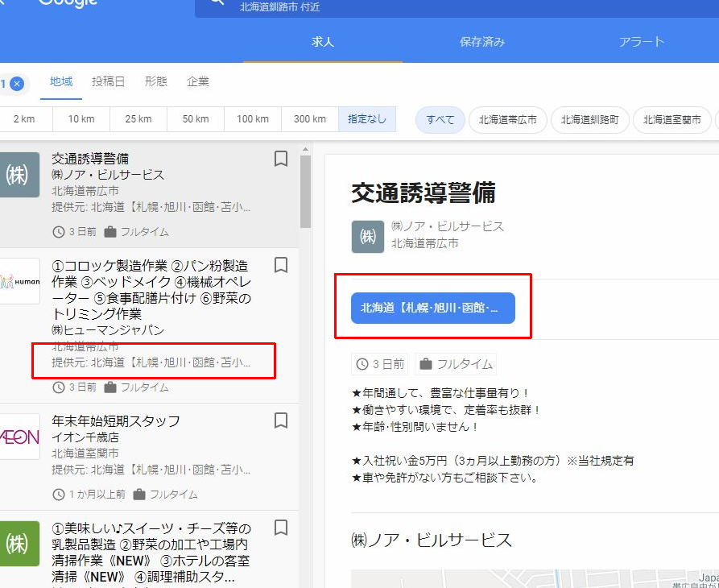Set distance to 10 km

coord(81,119)
